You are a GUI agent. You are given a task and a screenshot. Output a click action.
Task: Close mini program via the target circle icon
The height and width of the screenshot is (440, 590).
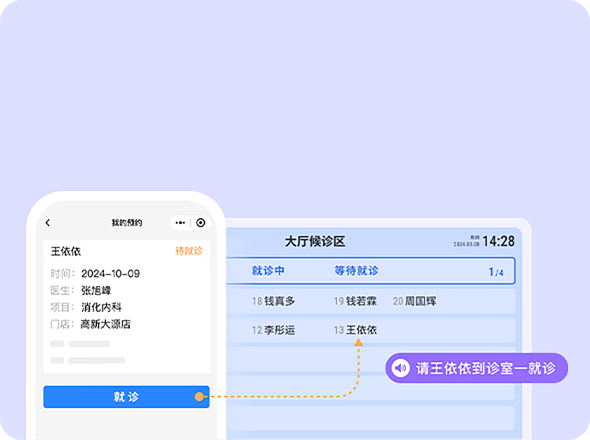coord(201,223)
